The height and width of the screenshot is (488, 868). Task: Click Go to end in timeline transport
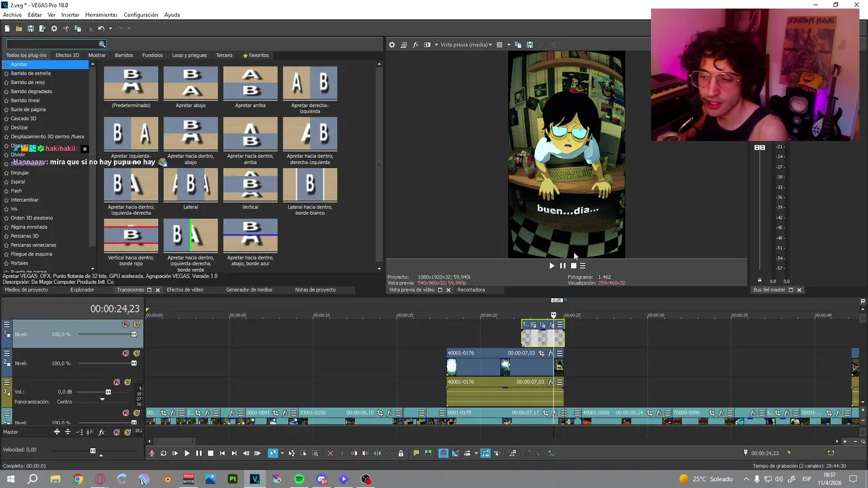234,453
